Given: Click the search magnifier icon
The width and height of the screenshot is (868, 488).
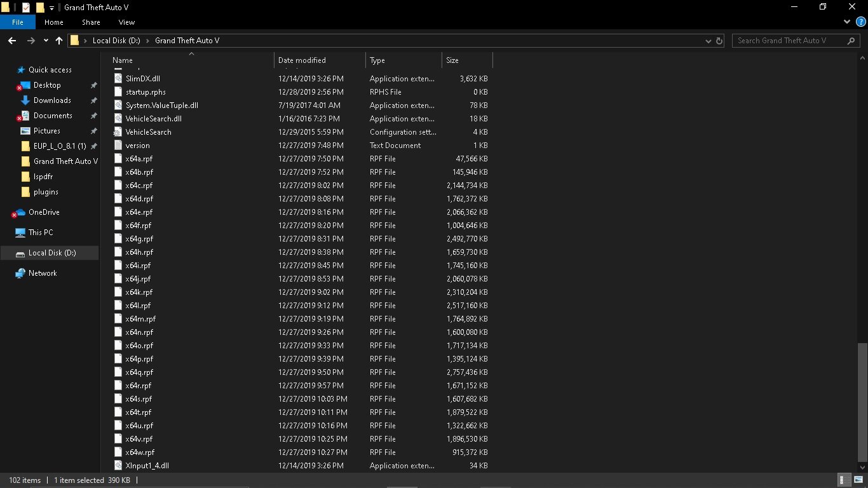Looking at the screenshot, I should click(x=851, y=41).
